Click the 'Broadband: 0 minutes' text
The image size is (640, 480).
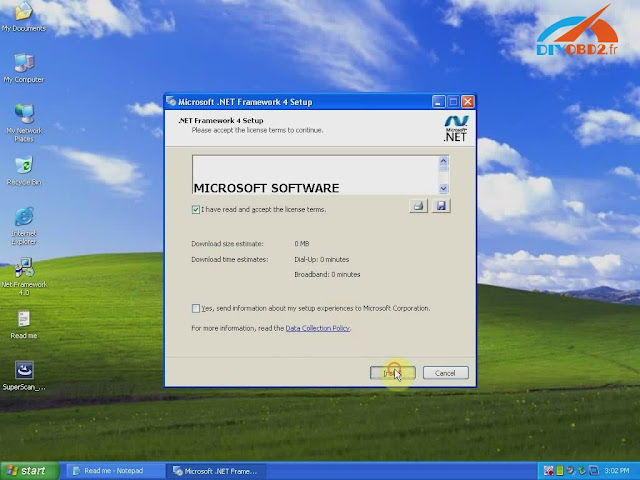pyautogui.click(x=327, y=274)
